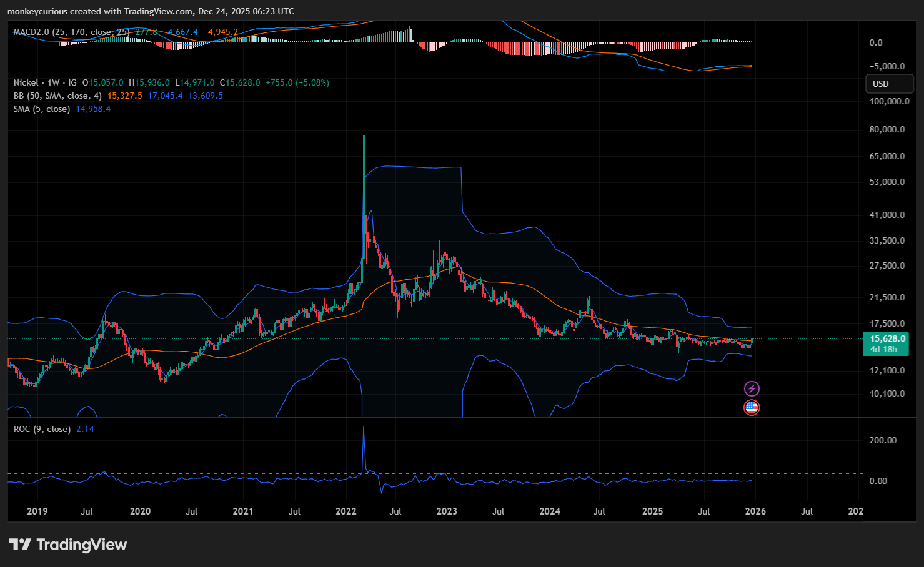The width and height of the screenshot is (924, 567).
Task: Click the 41,000.0 price scale label
Action: point(887,215)
